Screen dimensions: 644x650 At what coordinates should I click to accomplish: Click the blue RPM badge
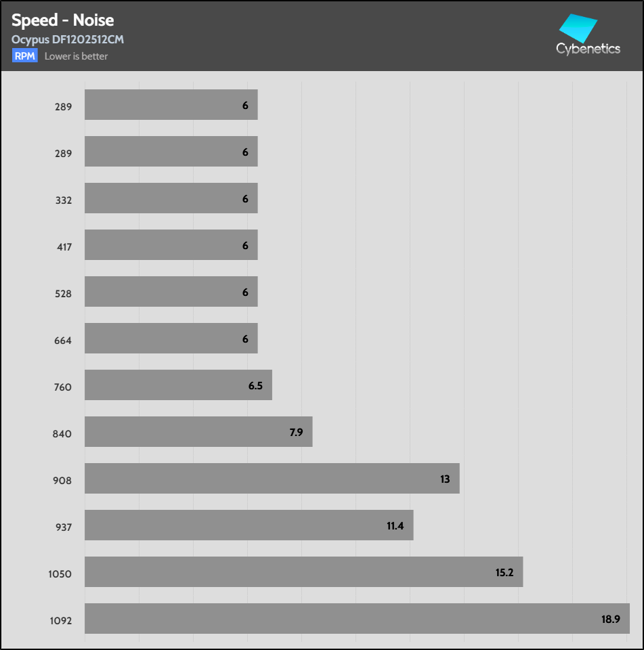coord(24,56)
